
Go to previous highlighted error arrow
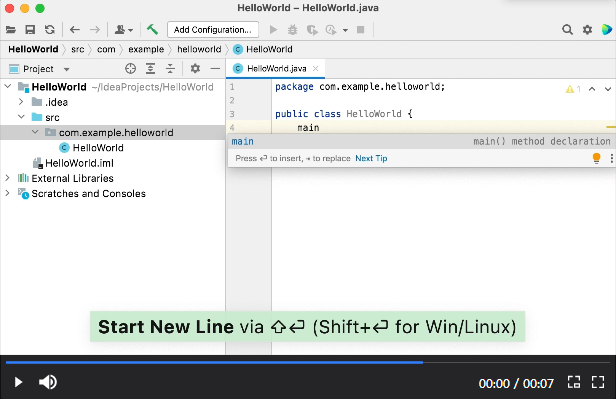[x=592, y=89]
